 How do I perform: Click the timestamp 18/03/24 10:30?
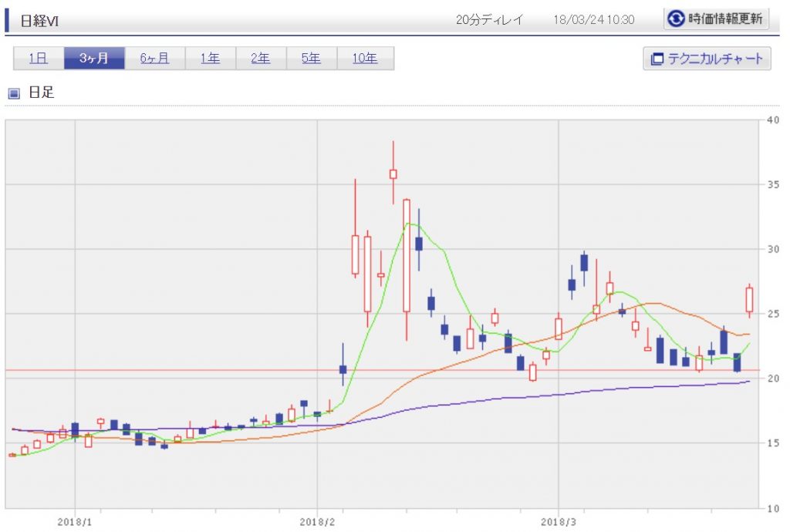tap(593, 19)
